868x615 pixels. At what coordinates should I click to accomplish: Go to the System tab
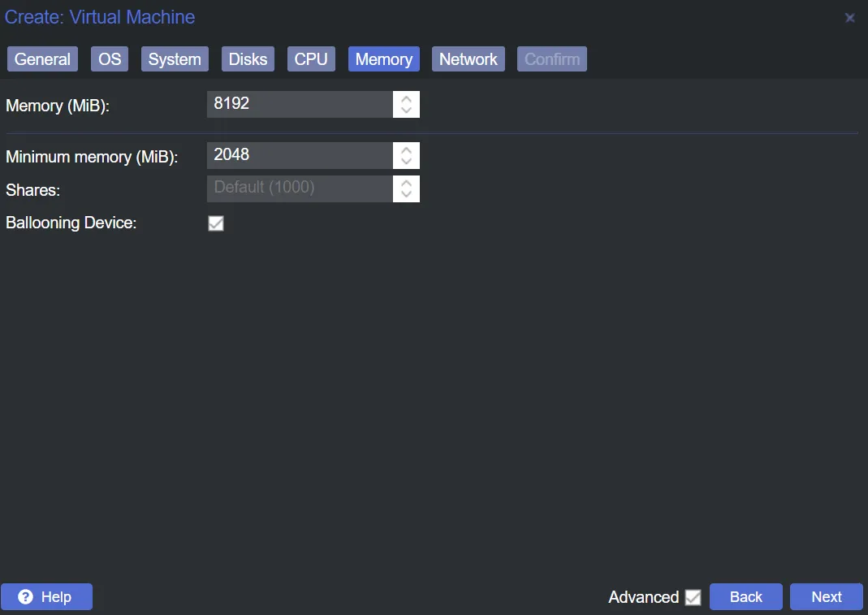[x=175, y=59]
